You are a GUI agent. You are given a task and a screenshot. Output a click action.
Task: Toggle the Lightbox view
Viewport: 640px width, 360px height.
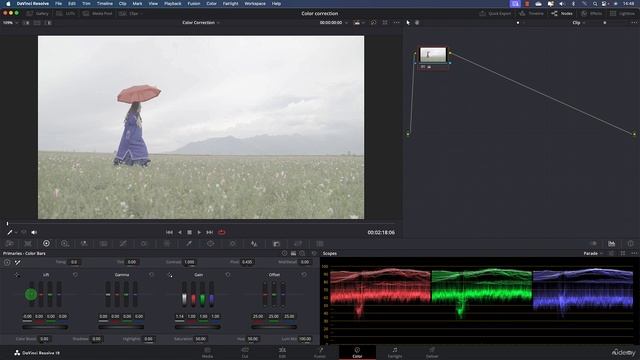pos(622,13)
